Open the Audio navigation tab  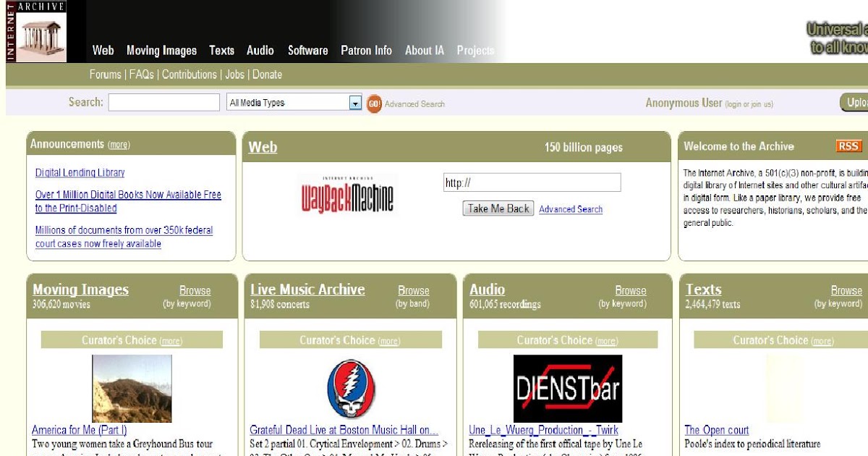pyautogui.click(x=260, y=51)
